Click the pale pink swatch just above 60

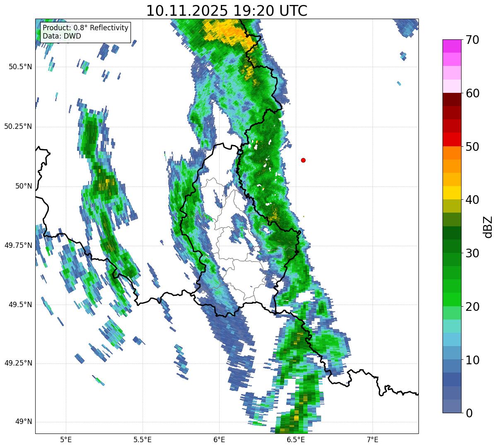[452, 86]
